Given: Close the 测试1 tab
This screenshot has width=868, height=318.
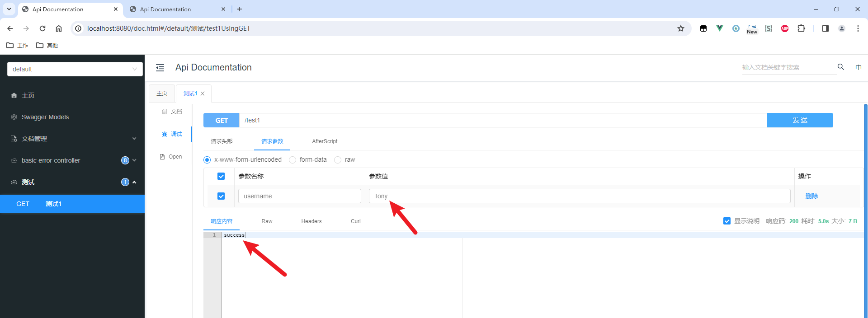Looking at the screenshot, I should (x=203, y=94).
